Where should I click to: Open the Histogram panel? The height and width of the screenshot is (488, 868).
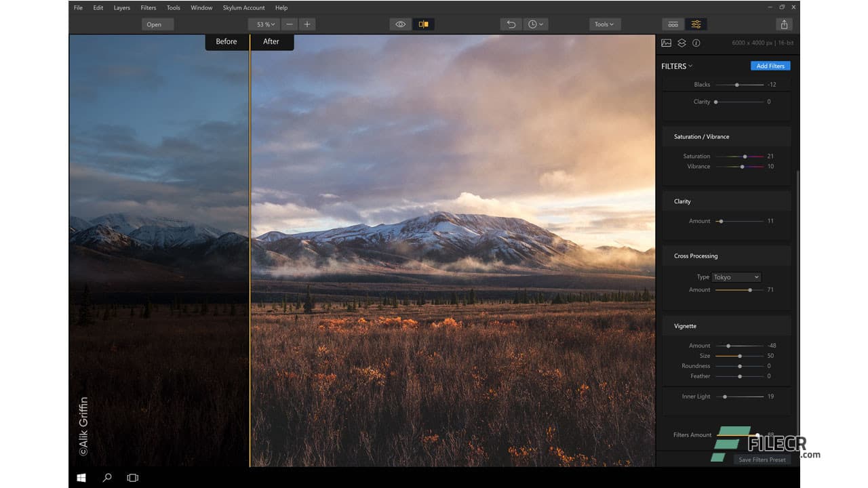click(665, 43)
